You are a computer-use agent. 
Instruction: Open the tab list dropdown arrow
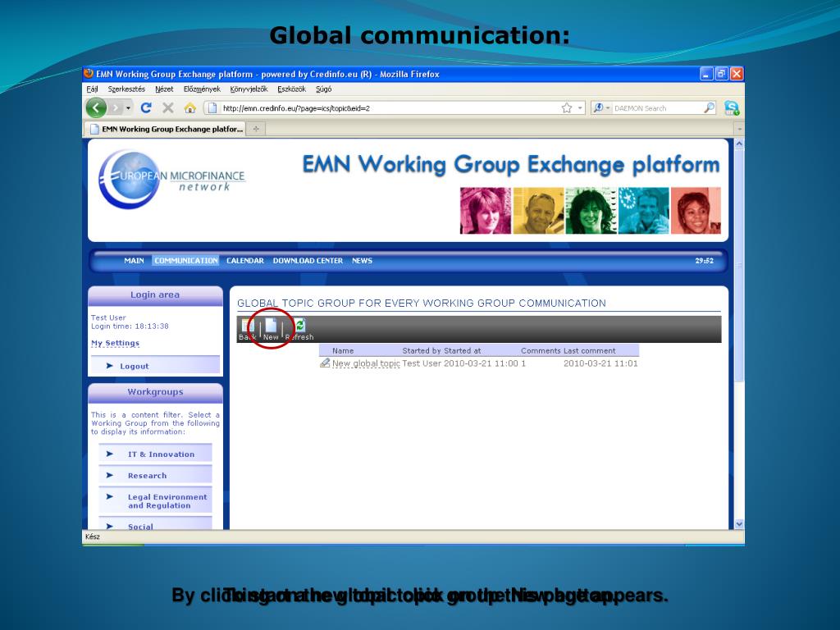pos(739,129)
